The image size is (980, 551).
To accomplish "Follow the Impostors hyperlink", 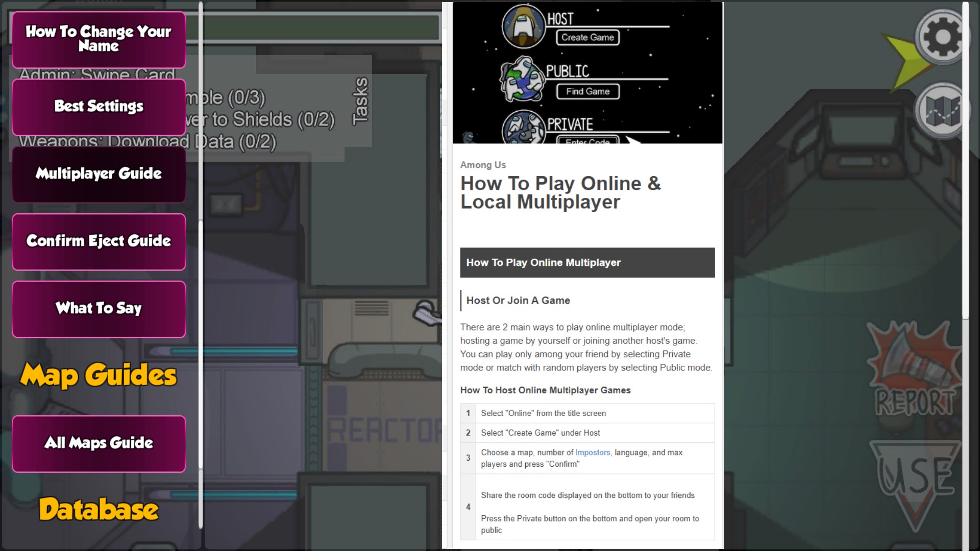I will coord(592,453).
